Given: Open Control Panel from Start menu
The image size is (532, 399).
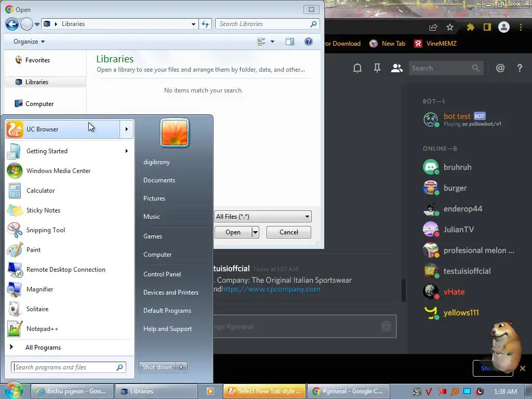Looking at the screenshot, I should (x=162, y=274).
